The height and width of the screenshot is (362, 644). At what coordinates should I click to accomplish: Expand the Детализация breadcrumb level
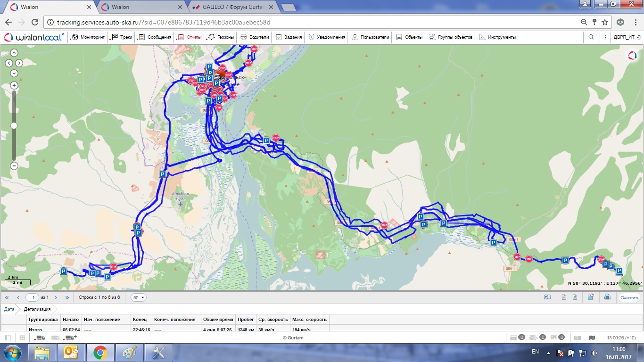[37, 309]
